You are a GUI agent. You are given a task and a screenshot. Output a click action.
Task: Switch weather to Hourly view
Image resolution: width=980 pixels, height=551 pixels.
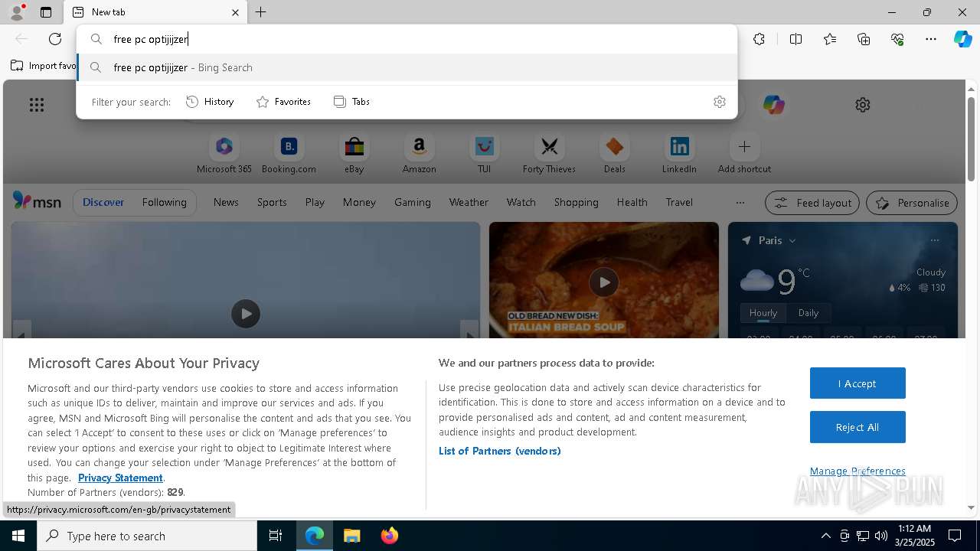click(763, 313)
